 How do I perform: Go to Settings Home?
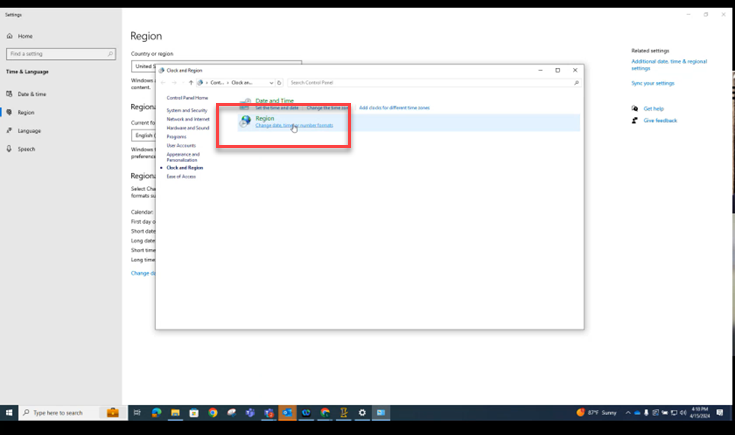click(25, 36)
